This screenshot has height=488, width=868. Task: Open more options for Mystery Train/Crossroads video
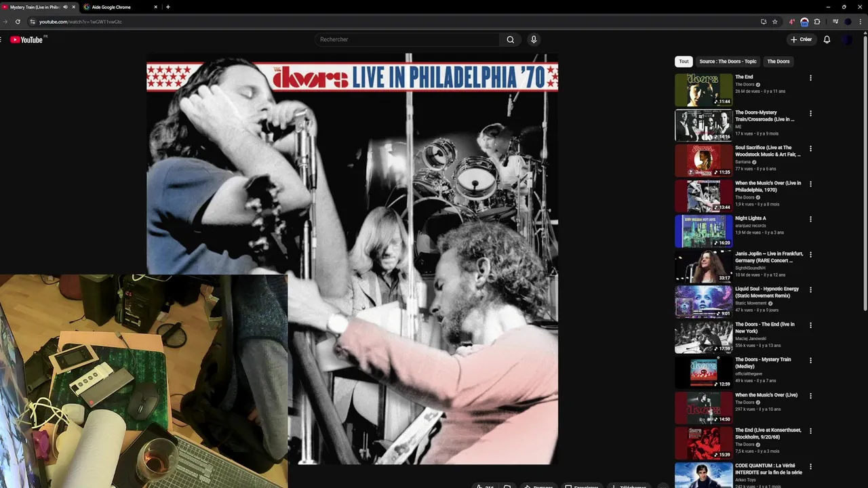[810, 113]
